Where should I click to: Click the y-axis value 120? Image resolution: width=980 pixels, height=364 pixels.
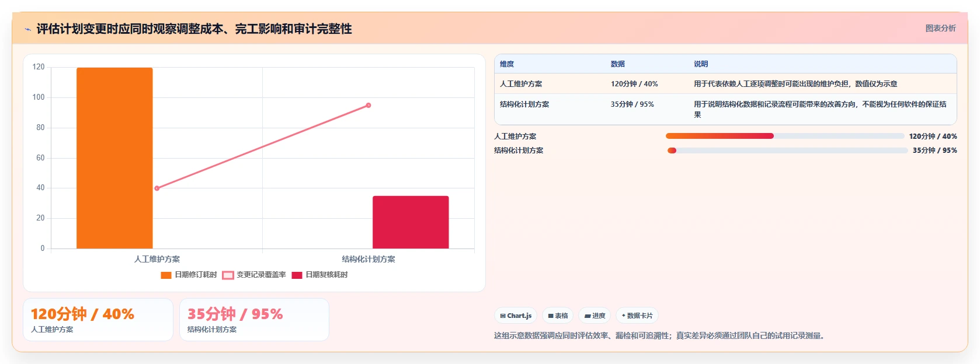[39, 67]
